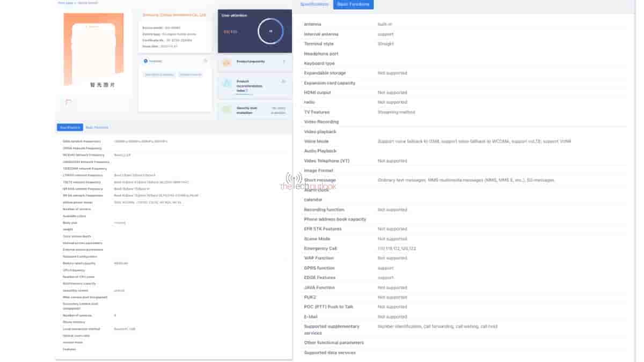Expand the Product popularity card arrow
This screenshot has height=362, width=644.
tap(284, 62)
